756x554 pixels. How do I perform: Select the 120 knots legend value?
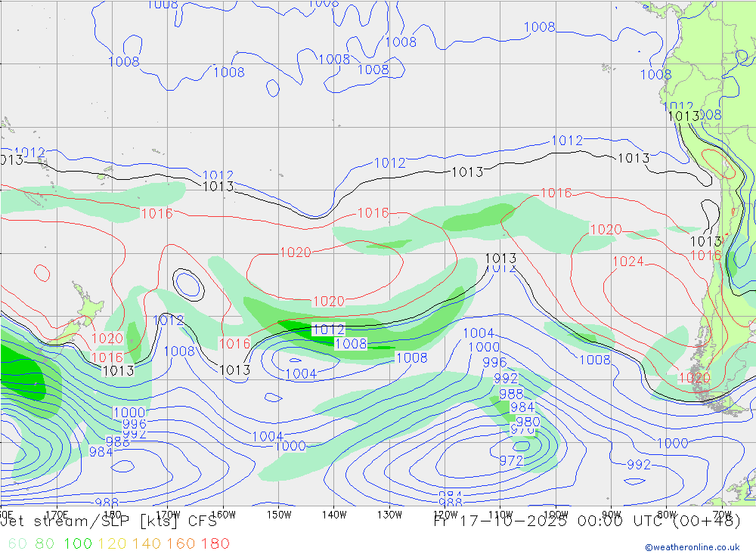(112, 543)
